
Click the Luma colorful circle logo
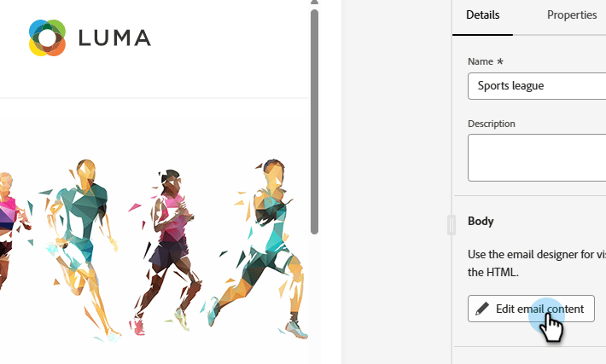[x=47, y=37]
